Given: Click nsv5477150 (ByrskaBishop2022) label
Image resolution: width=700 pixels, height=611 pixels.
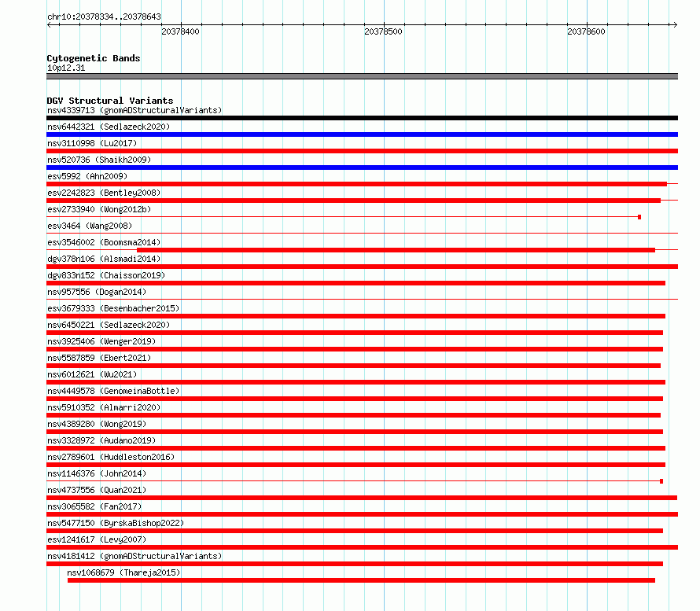Looking at the screenshot, I should point(116,523).
